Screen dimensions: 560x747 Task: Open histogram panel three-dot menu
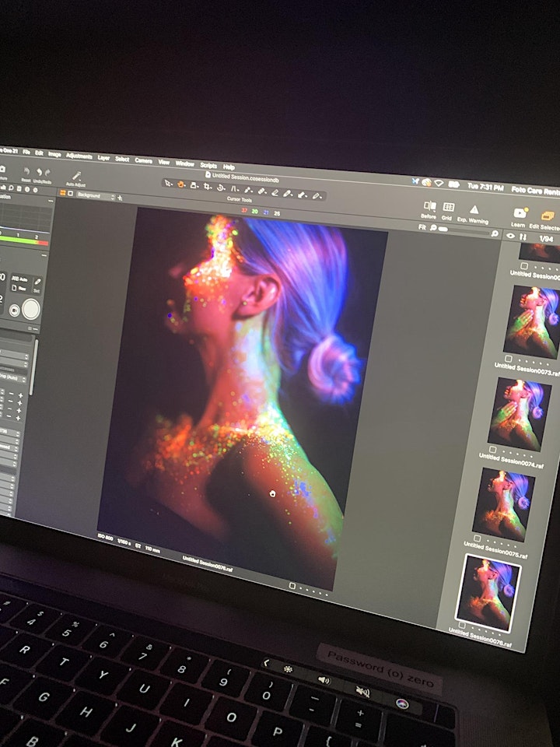[50, 201]
